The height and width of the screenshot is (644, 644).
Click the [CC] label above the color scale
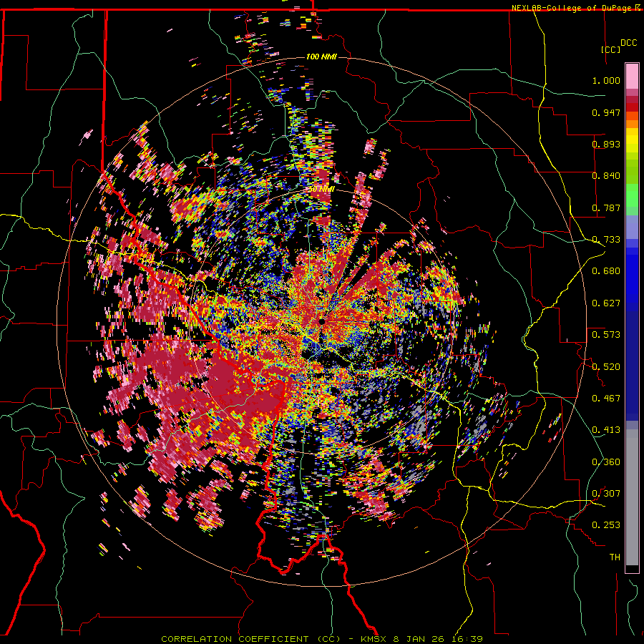click(x=610, y=49)
